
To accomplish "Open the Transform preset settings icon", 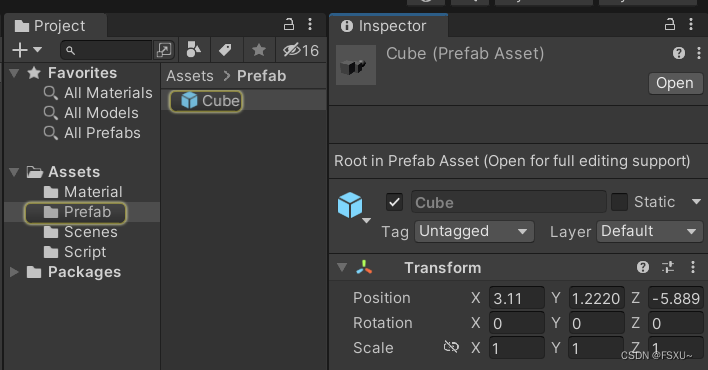I will coord(668,267).
